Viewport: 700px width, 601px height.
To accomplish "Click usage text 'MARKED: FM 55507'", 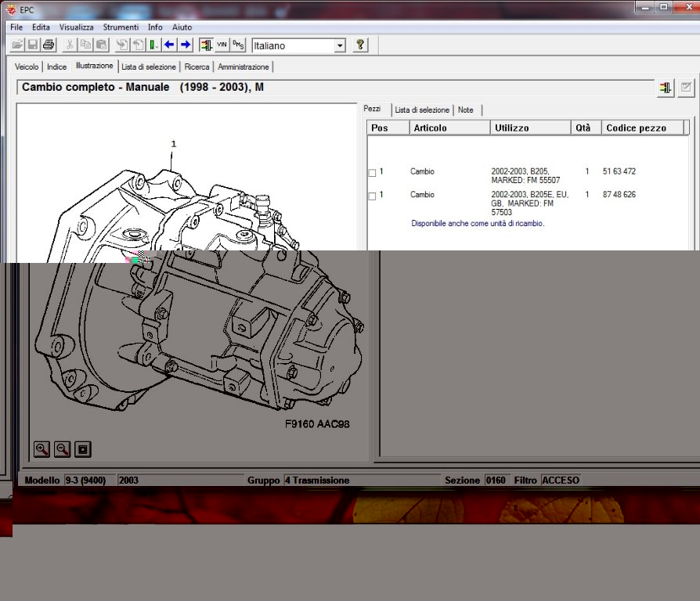I will pos(525,180).
